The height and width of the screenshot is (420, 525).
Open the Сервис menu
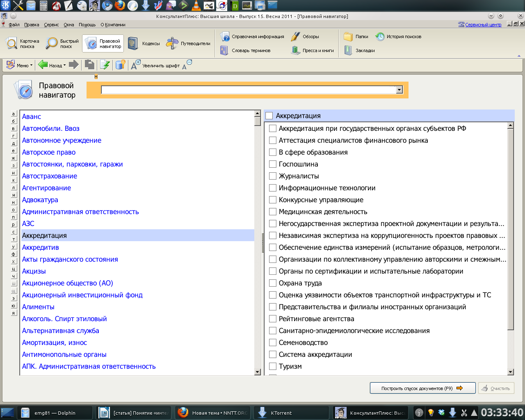(51, 25)
